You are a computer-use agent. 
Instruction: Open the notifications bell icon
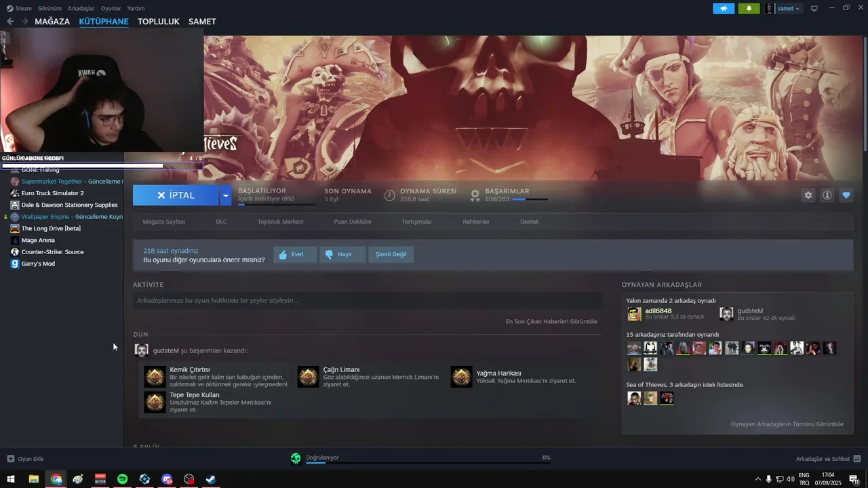(749, 9)
